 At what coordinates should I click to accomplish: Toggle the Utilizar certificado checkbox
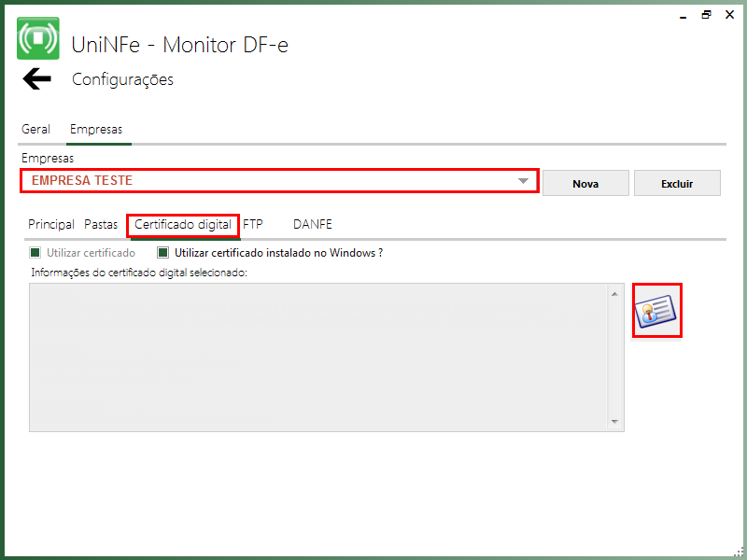[35, 252]
